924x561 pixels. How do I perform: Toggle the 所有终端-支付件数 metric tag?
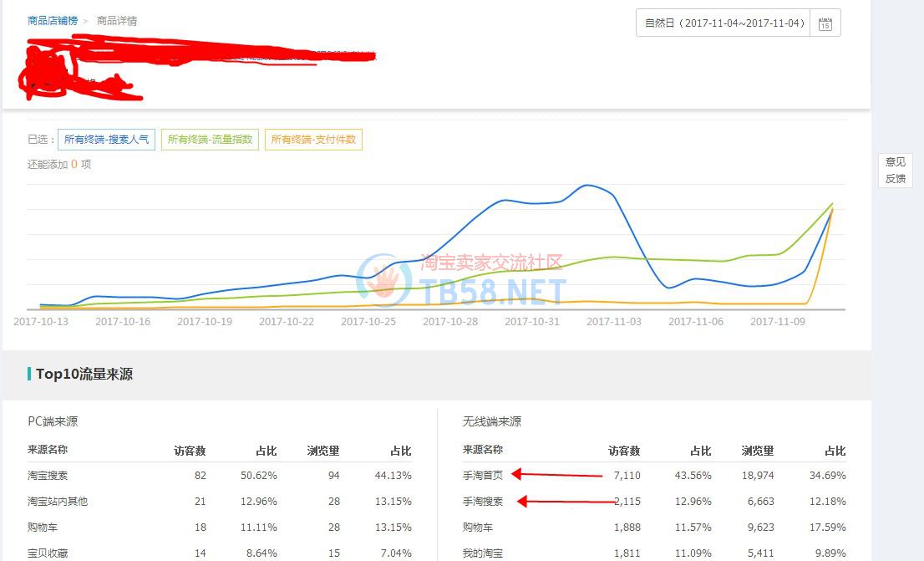tap(313, 140)
